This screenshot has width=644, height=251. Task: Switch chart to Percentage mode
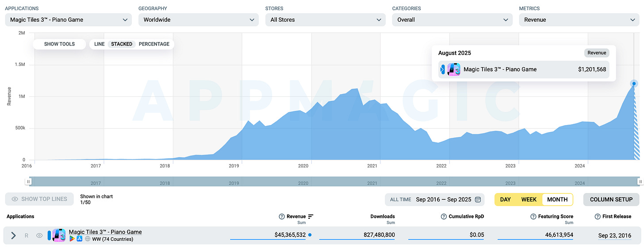pyautogui.click(x=154, y=44)
